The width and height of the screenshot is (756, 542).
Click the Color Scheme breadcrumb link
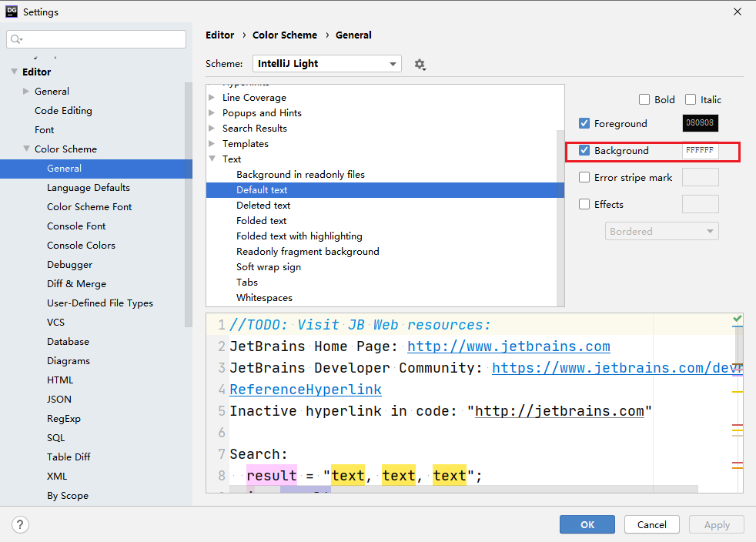click(285, 35)
